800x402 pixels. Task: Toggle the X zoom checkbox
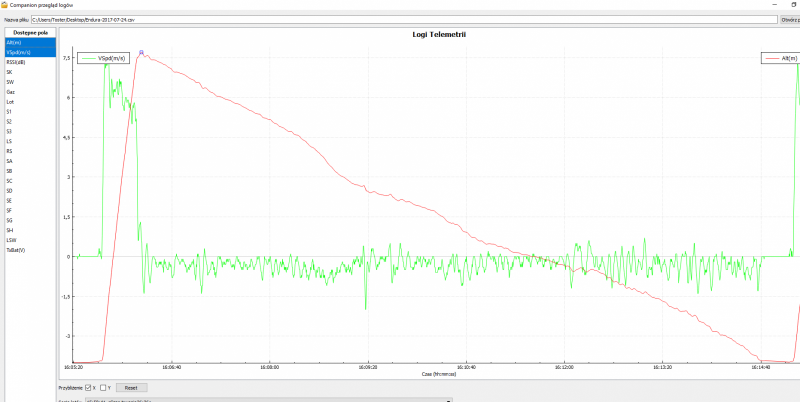click(x=89, y=387)
